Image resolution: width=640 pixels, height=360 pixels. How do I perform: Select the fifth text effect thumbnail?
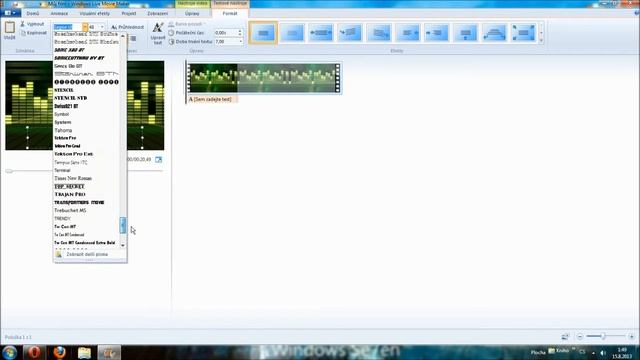tap(379, 33)
